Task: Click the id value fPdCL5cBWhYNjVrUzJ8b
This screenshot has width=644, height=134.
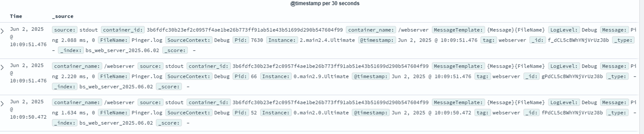Action: (x=572, y=113)
